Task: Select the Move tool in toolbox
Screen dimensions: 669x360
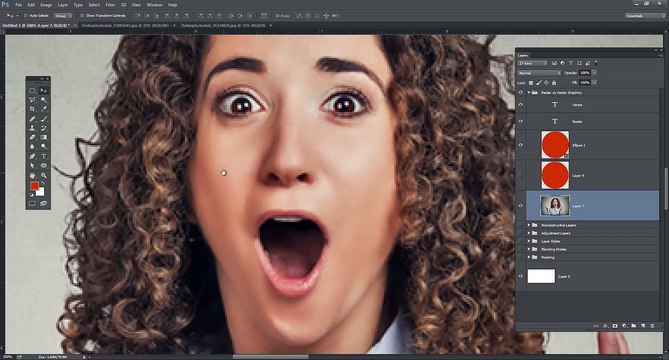Action: click(44, 91)
